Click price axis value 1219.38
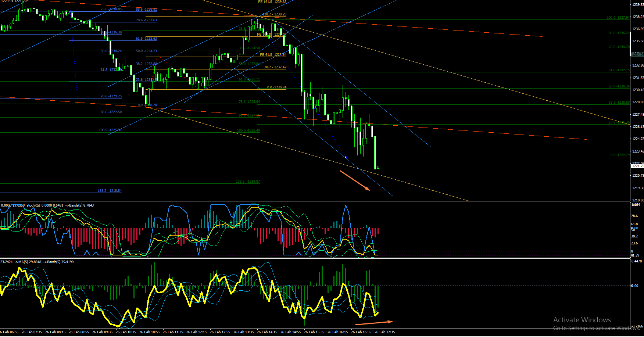The image size is (644, 337). pyautogui.click(x=638, y=188)
